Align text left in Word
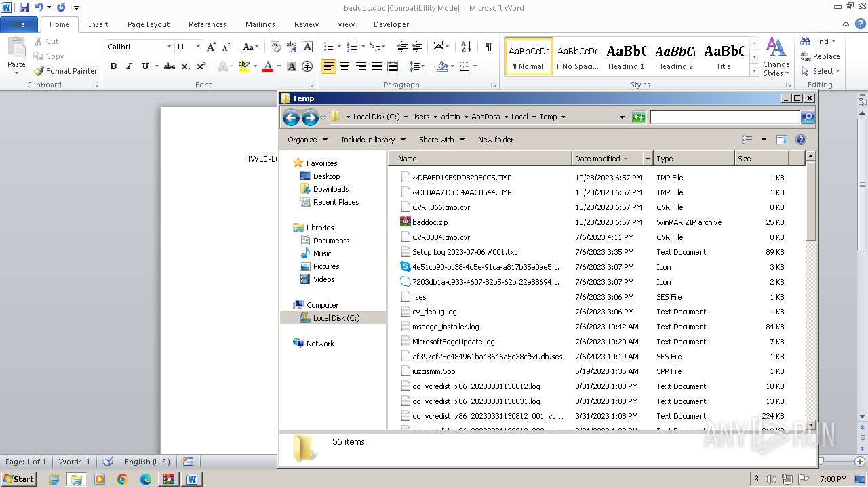This screenshot has width=868, height=488. 329,66
